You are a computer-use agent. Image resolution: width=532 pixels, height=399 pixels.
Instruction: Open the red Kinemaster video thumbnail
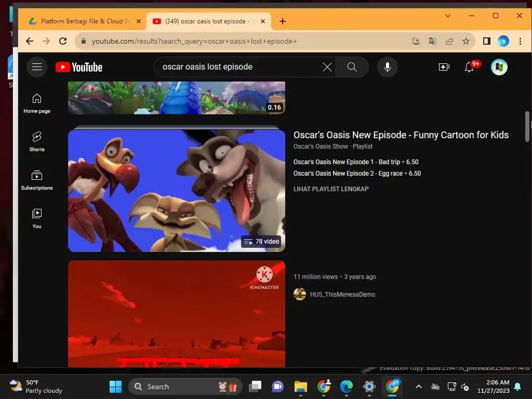[177, 314]
